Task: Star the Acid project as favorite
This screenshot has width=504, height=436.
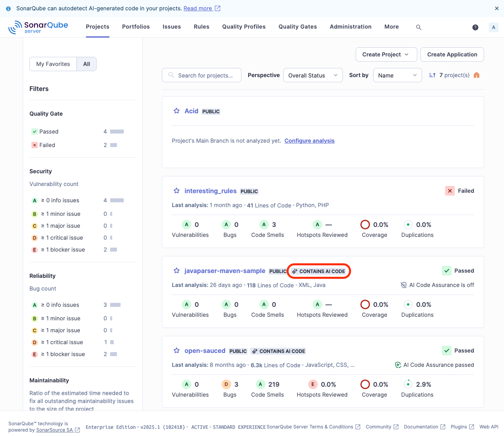Action: point(176,110)
